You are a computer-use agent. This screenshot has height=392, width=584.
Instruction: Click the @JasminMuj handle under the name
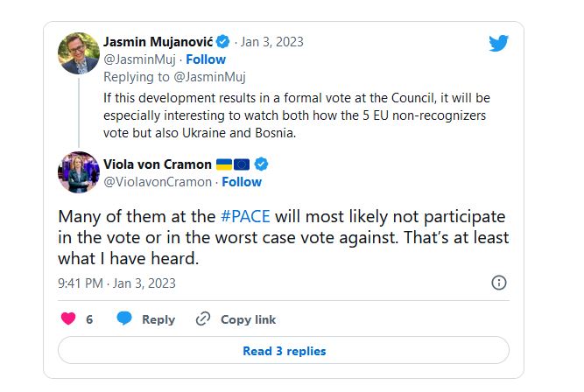139,59
